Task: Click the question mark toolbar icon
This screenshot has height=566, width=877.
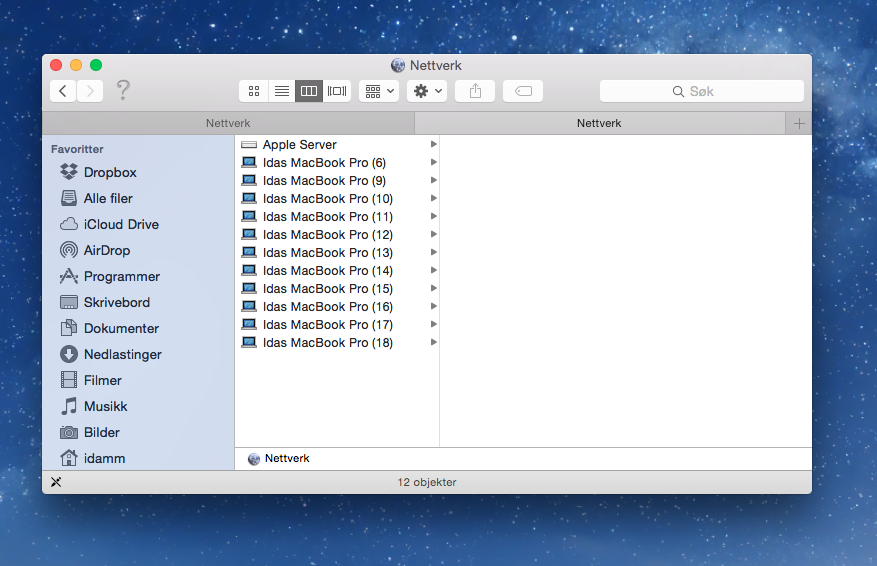Action: pos(123,91)
